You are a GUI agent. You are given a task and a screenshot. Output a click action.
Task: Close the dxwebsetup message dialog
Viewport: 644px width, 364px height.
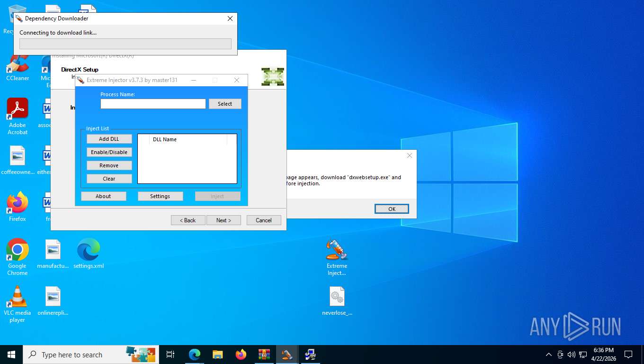click(410, 155)
